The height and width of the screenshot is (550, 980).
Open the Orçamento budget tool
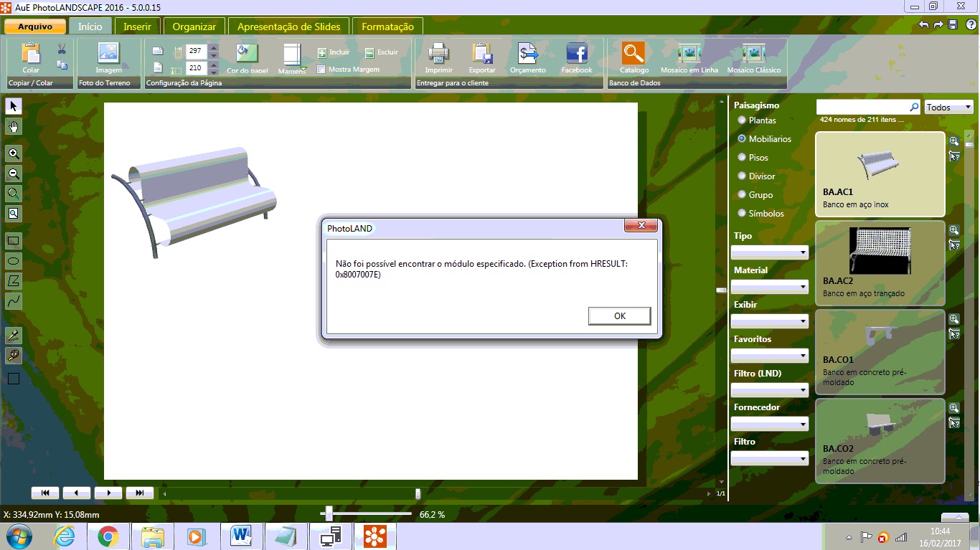tap(528, 54)
